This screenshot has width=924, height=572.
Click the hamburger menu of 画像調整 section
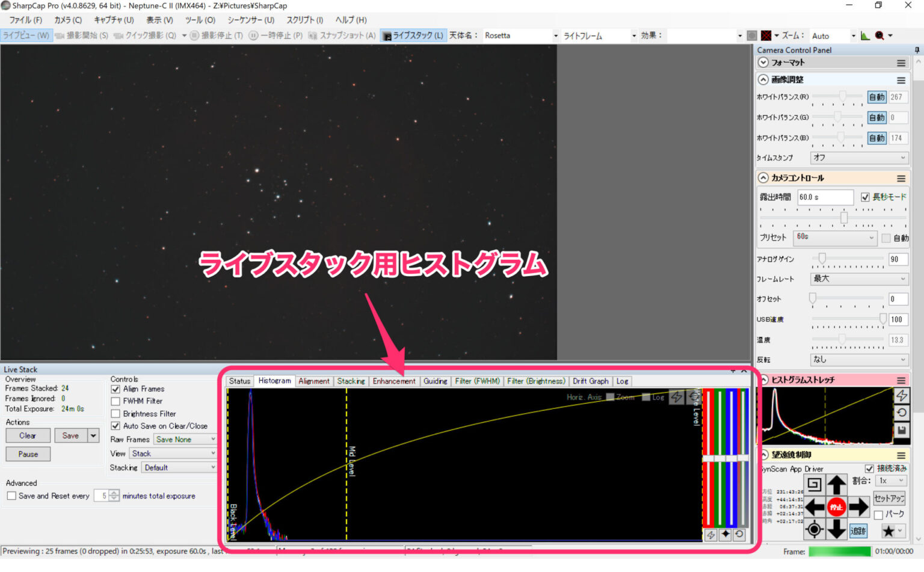901,80
